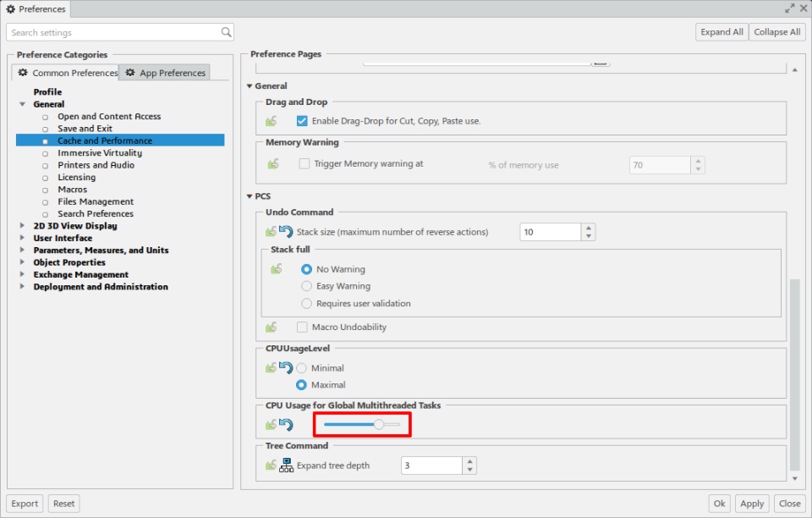
Task: Collapse the PCS section
Action: (250, 196)
